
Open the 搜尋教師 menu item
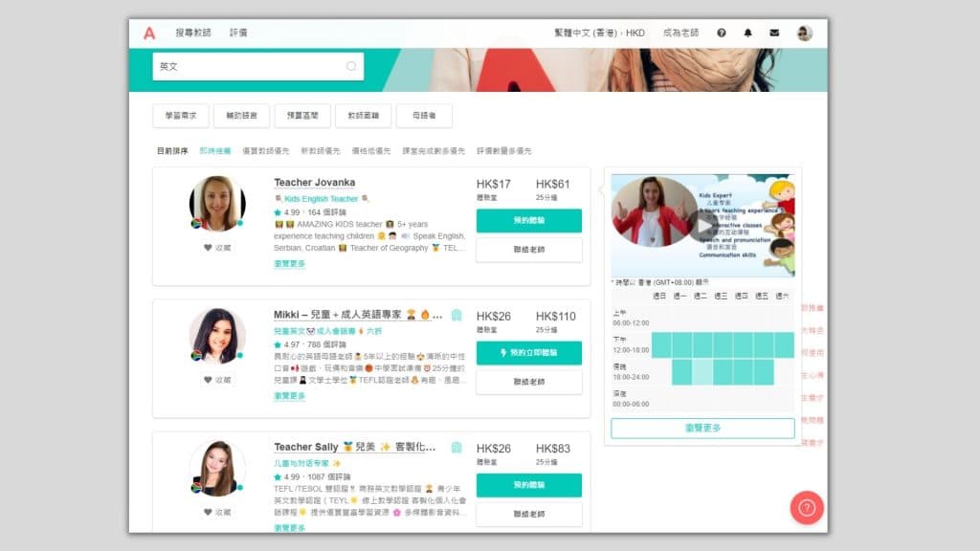pyautogui.click(x=192, y=33)
